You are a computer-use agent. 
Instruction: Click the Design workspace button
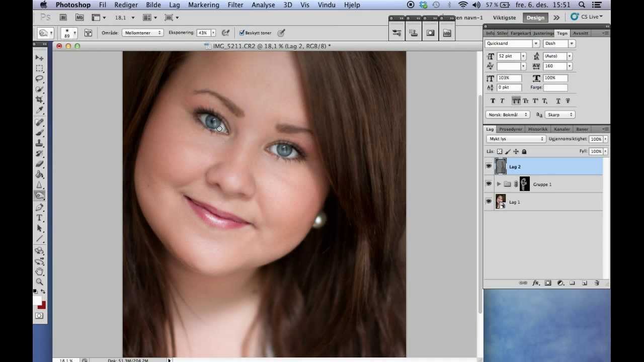535,18
